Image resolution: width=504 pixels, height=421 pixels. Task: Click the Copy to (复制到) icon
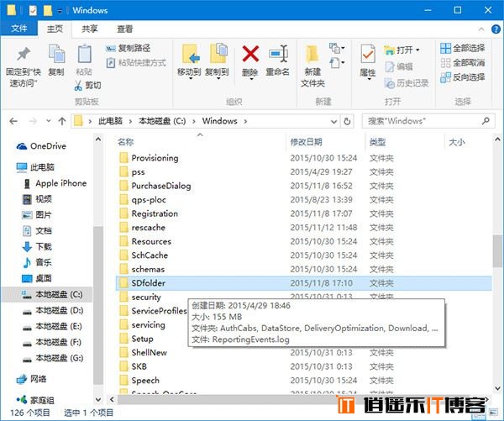pos(218,53)
